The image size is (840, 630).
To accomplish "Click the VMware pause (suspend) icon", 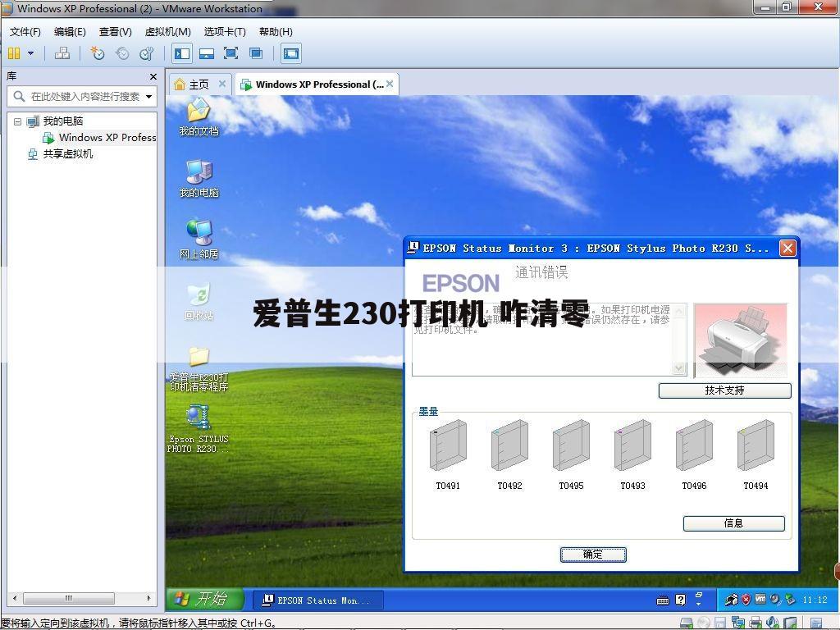I will tap(14, 53).
